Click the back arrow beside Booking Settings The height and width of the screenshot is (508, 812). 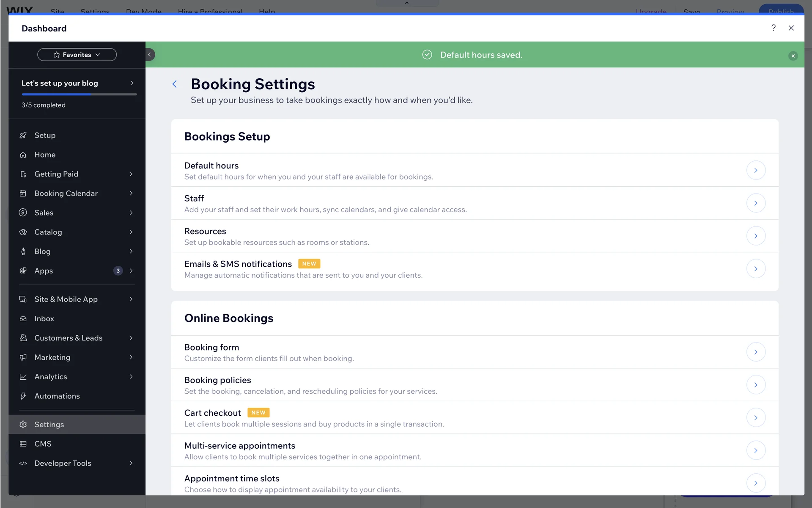click(175, 84)
